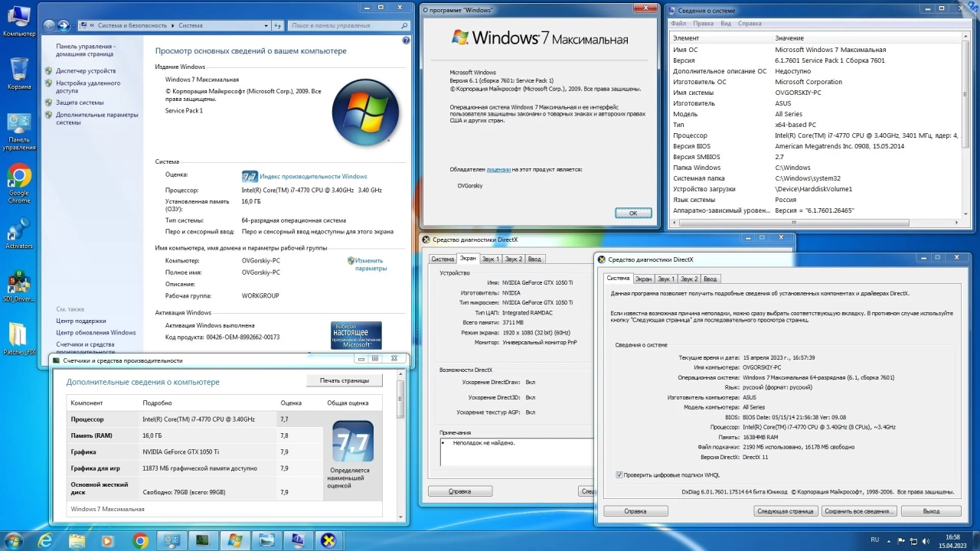The height and width of the screenshot is (551, 980).
Task: Open Центр поддержки link
Action: coord(81,321)
